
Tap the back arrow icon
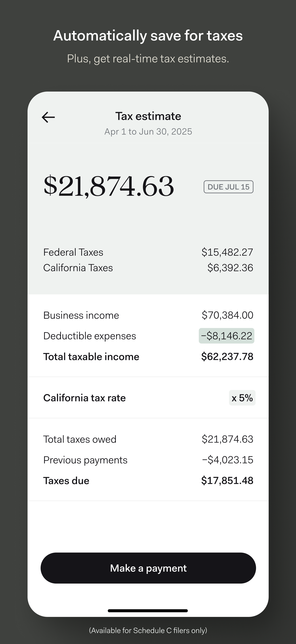48,117
